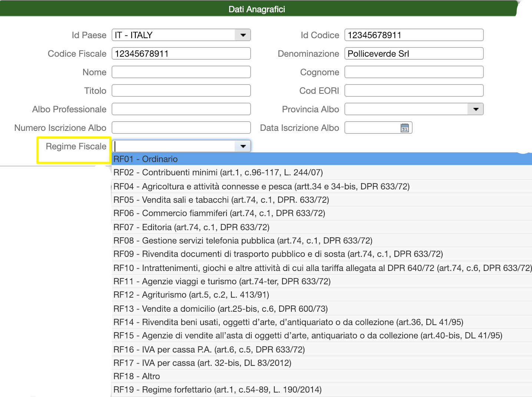
Task: Select RF13 - Vendite a domicilio
Action: (322, 309)
